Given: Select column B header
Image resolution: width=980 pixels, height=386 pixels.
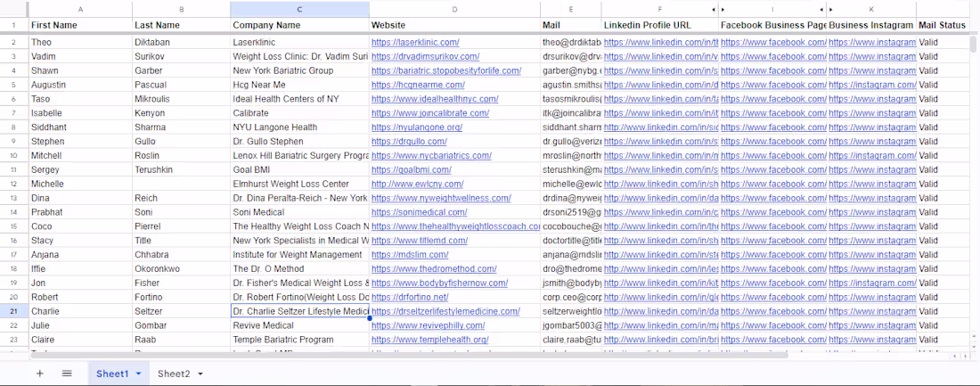Looking at the screenshot, I should coord(181,10).
